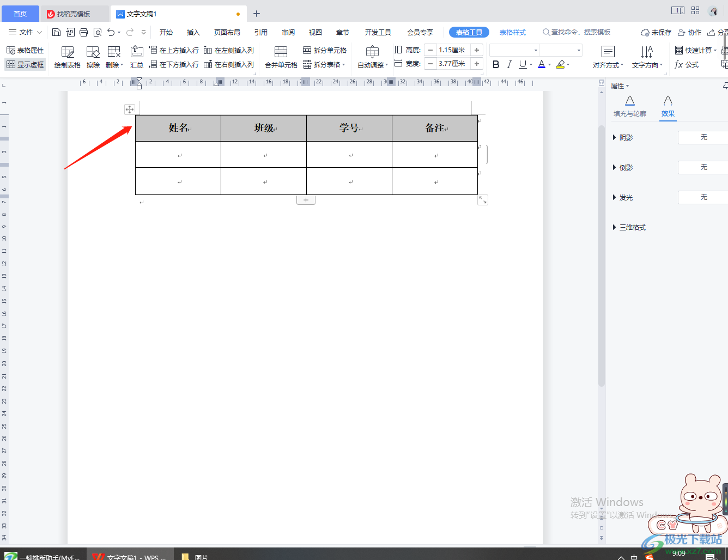Open Table Properties (表格属性)
728x560 pixels.
(x=25, y=50)
